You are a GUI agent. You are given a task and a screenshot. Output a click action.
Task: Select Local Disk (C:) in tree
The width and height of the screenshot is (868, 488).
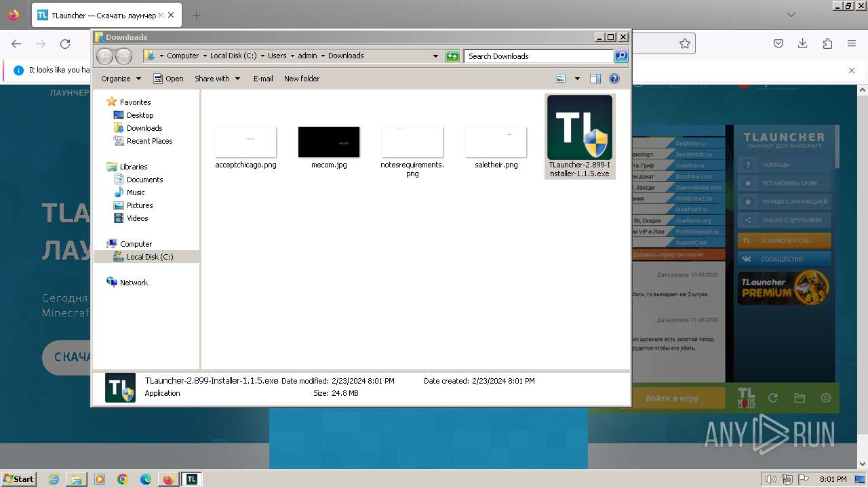(x=150, y=257)
